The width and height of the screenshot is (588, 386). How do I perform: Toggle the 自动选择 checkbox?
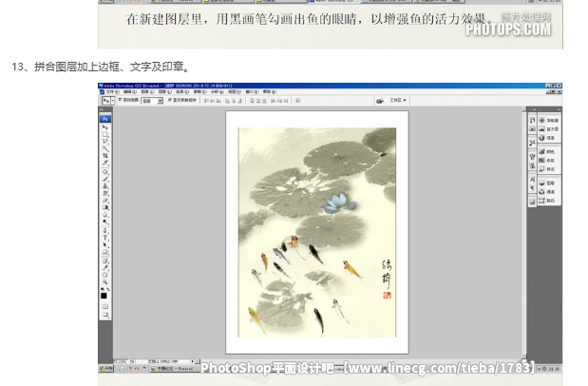(x=121, y=100)
